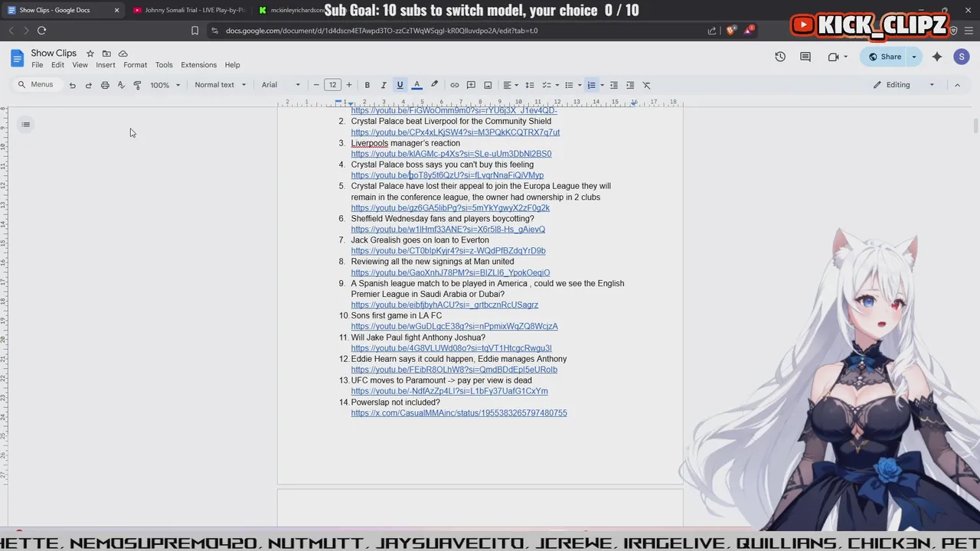This screenshot has height=551, width=980.
Task: Clear formatting with the crossed-T icon
Action: coord(646,85)
